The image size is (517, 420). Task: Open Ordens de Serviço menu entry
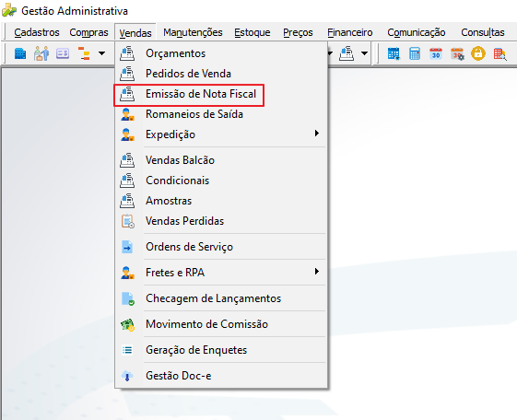click(221, 247)
